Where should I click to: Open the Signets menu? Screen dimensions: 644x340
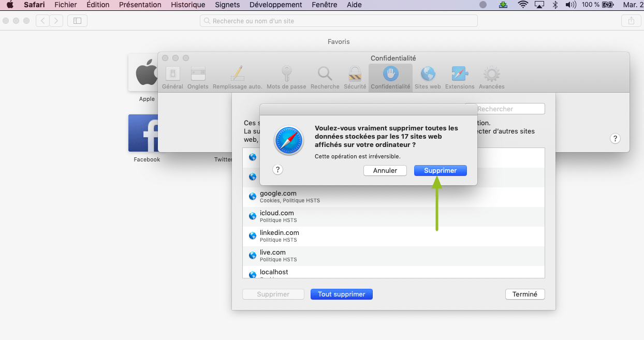point(227,5)
